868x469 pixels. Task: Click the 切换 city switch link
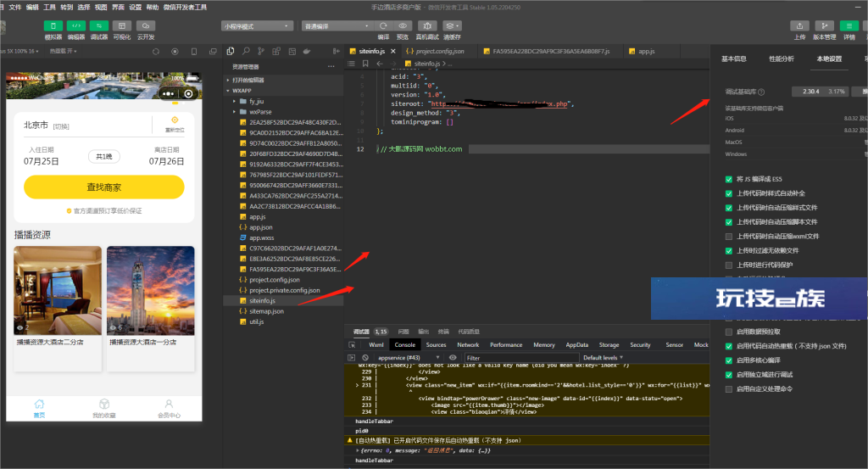(61, 127)
